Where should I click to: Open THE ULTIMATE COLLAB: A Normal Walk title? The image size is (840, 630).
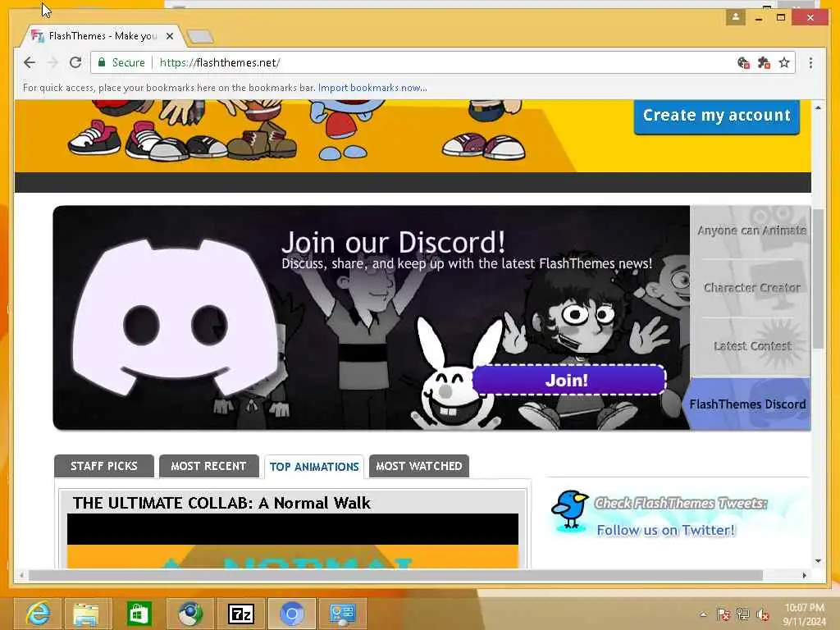(221, 503)
